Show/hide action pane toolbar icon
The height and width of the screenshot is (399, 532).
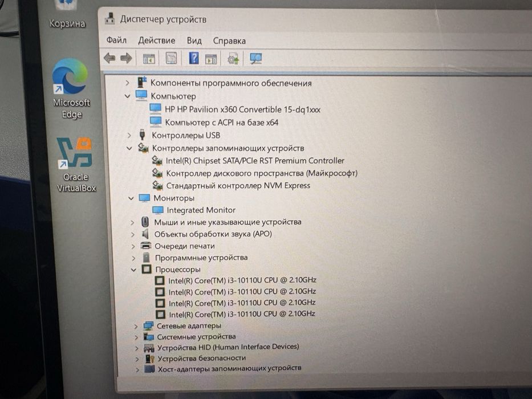(211, 59)
